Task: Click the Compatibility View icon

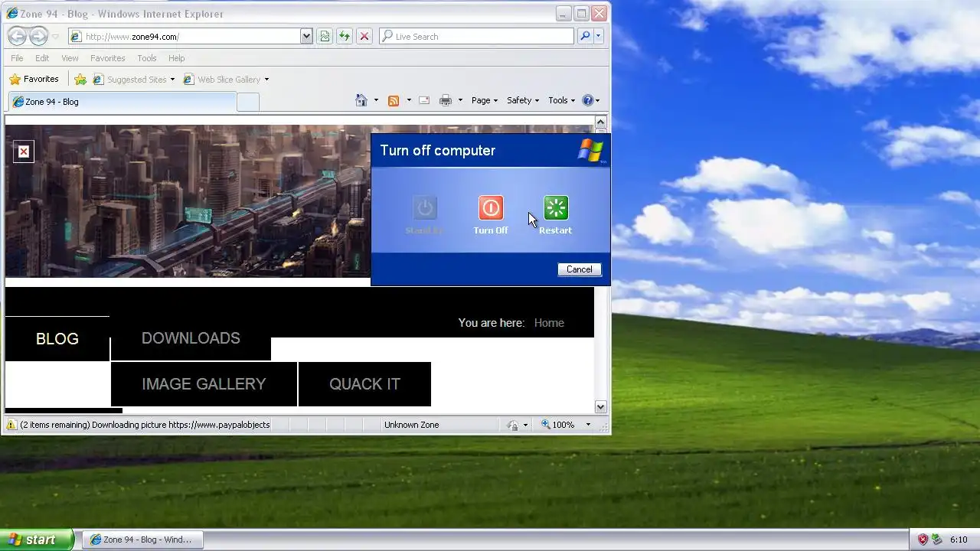Action: (325, 36)
